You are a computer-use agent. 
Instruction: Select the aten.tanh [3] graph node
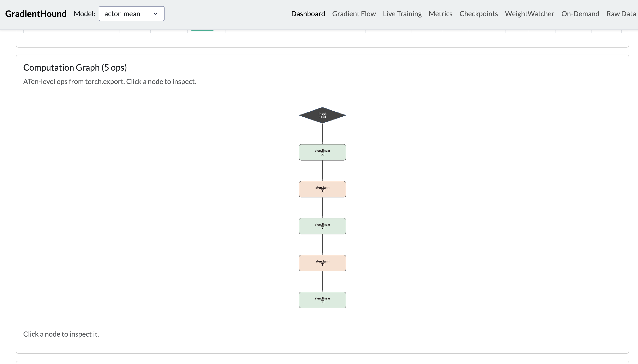[322, 263]
